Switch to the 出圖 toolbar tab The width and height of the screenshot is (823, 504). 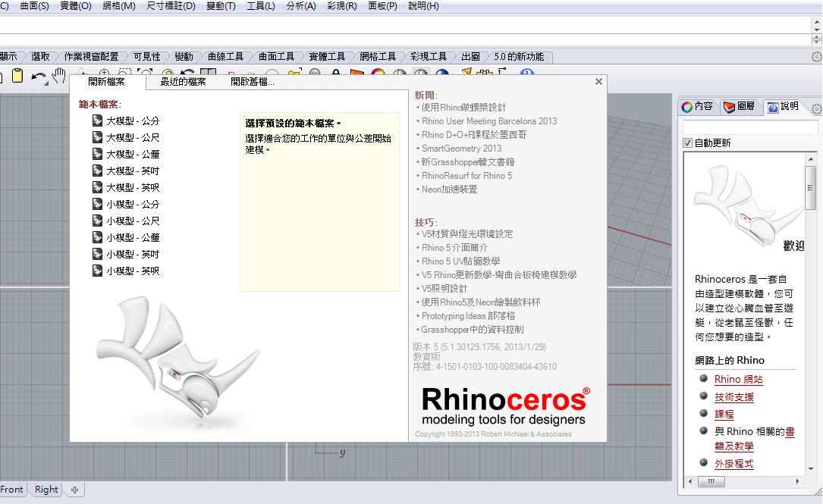pyautogui.click(x=470, y=57)
